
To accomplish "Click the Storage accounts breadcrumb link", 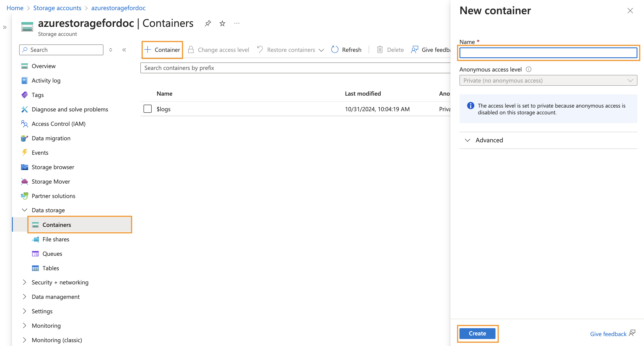I will pyautogui.click(x=57, y=8).
